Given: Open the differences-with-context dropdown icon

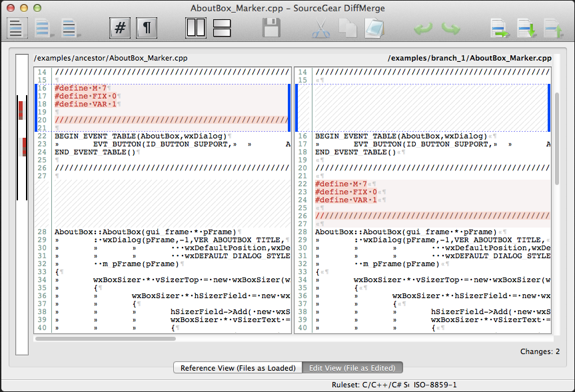Looking at the screenshot, I should [x=71, y=29].
